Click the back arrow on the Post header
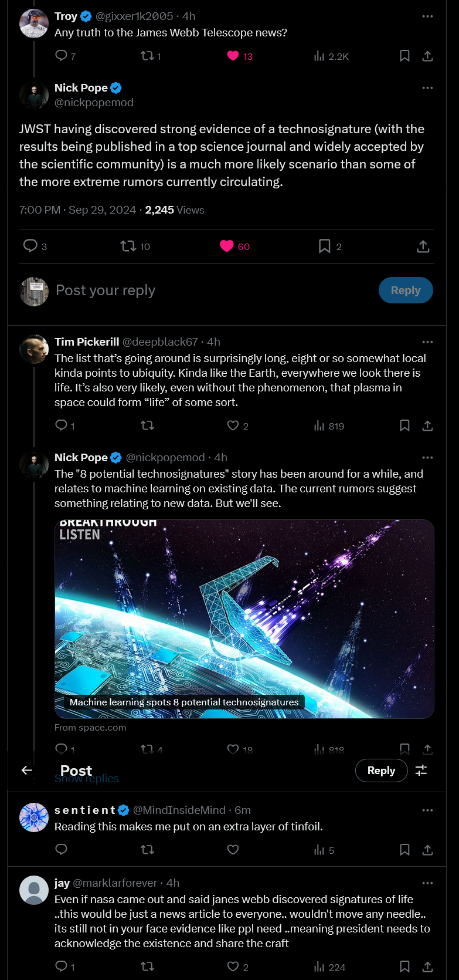This screenshot has height=980, width=459. pyautogui.click(x=26, y=770)
